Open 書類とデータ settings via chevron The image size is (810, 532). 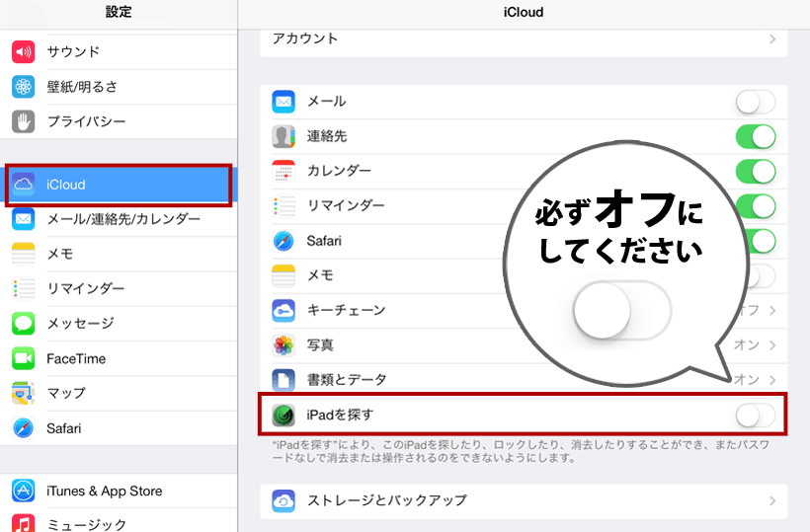point(772,380)
